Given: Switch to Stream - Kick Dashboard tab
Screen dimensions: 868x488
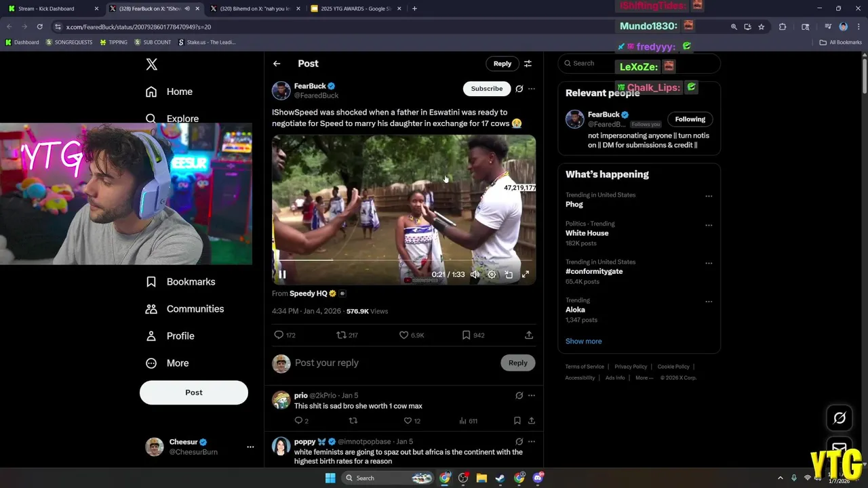Looking at the screenshot, I should 53,9.
